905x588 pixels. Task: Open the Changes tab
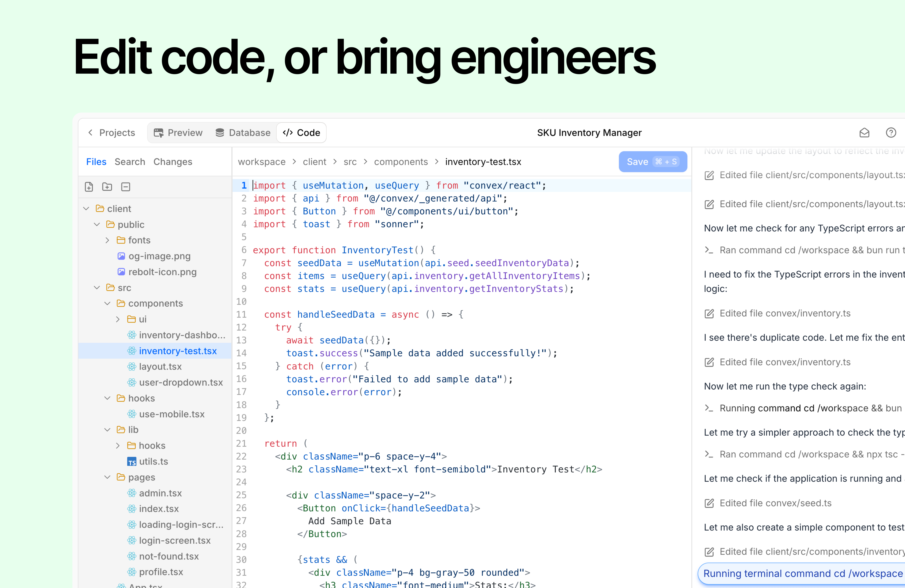pyautogui.click(x=173, y=162)
